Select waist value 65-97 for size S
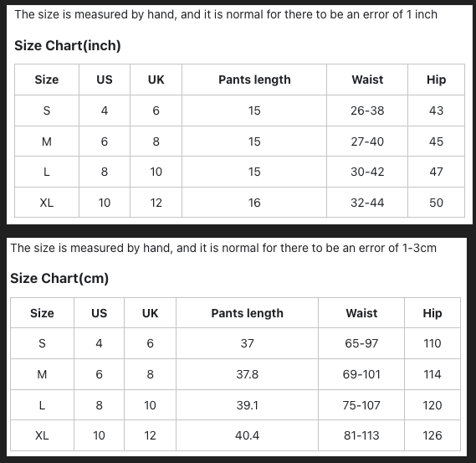 pyautogui.click(x=361, y=343)
